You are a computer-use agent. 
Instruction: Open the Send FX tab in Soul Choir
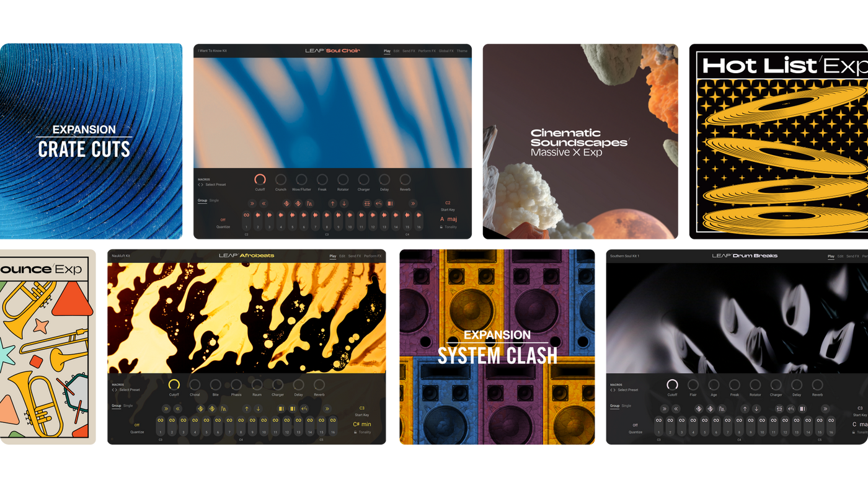pyautogui.click(x=409, y=51)
